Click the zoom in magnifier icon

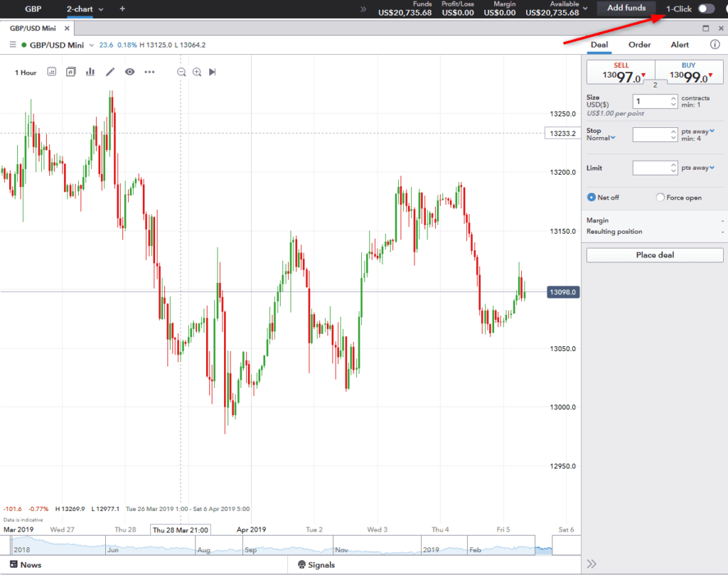click(197, 72)
